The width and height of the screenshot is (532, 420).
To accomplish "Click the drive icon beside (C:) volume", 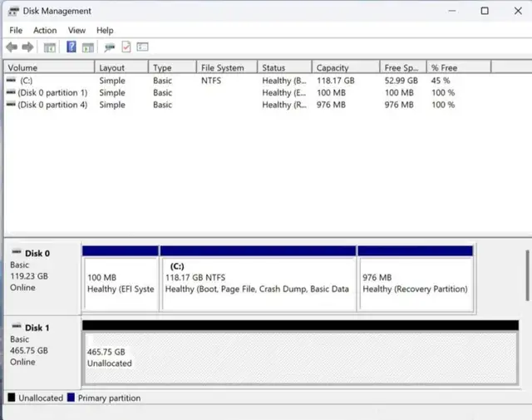I will coord(11,80).
